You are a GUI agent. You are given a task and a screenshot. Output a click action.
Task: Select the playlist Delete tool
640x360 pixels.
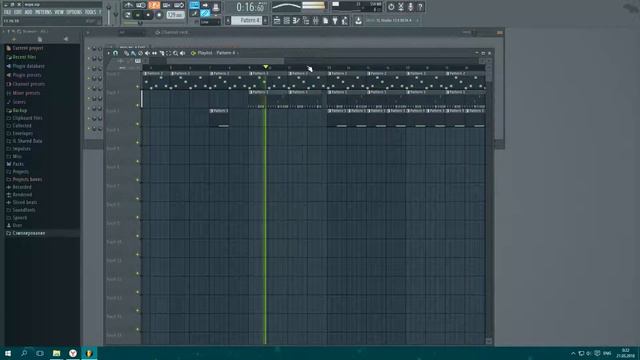click(x=140, y=53)
